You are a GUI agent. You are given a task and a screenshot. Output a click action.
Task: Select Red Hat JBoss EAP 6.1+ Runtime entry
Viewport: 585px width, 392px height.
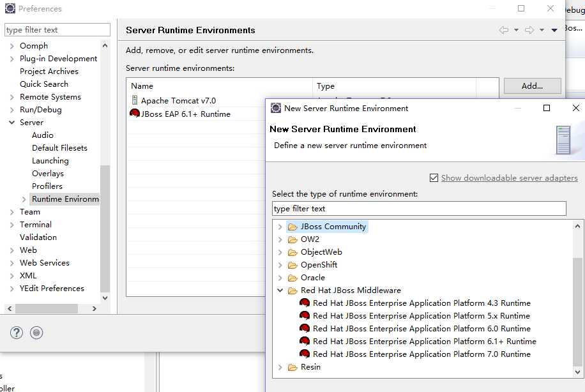pos(424,342)
